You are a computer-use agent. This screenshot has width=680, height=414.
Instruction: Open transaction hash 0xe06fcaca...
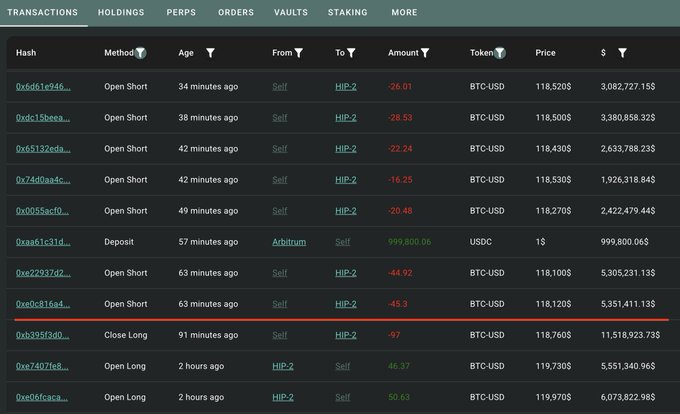(42, 397)
